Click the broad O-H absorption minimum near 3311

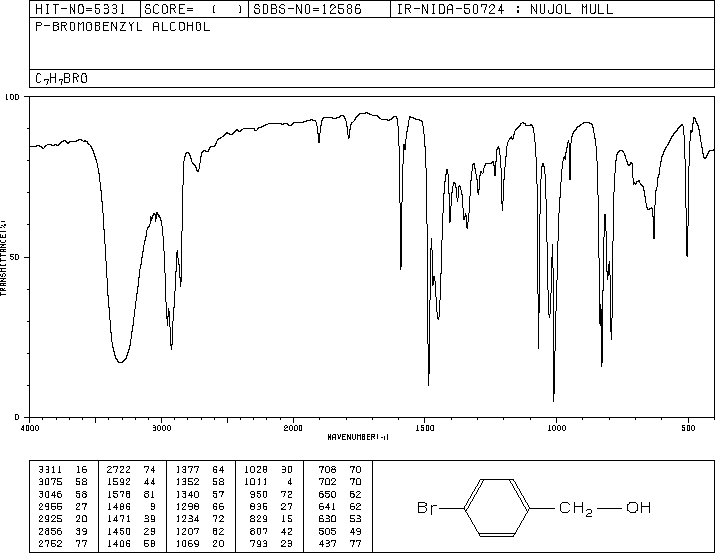[120, 362]
